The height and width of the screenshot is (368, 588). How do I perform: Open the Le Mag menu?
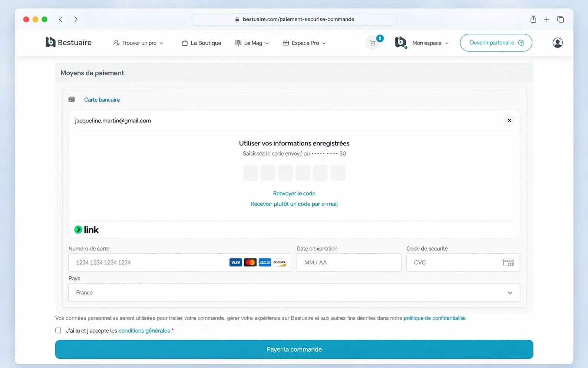click(252, 43)
